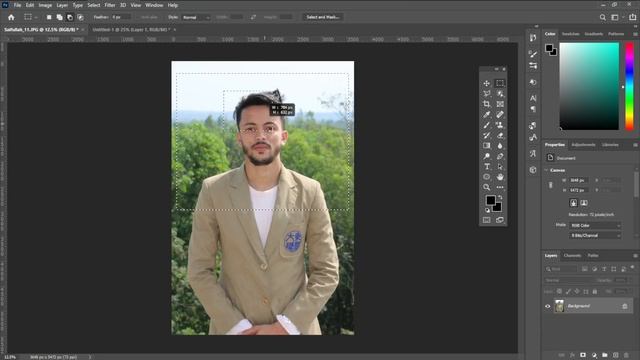This screenshot has width=640, height=360.
Task: Select landscape canvas orientation button
Action: tap(584, 203)
